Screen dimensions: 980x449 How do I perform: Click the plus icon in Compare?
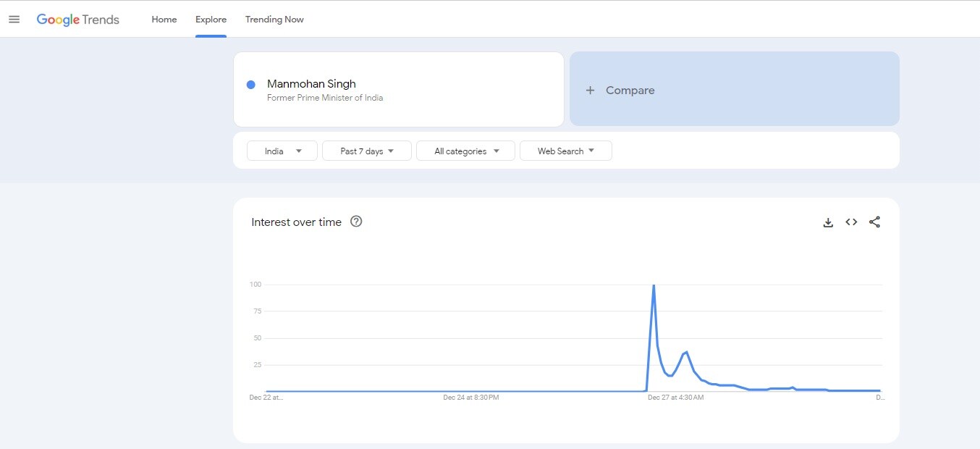click(590, 91)
